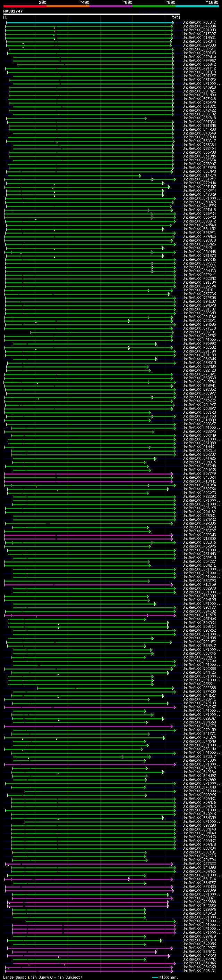This screenshot has height=980, width=222.
Task: Click hit UniRef100_C1NA31
Action: tap(199, 38)
